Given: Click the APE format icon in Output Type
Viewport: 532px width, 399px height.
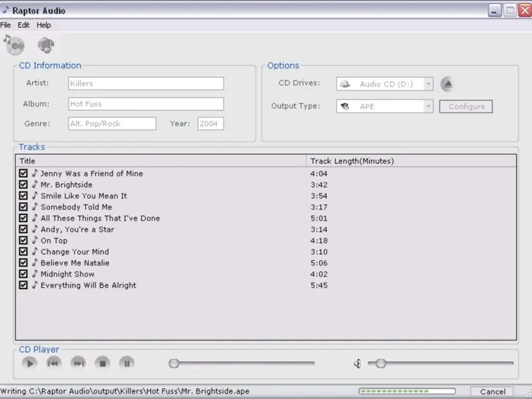Looking at the screenshot, I should point(345,106).
